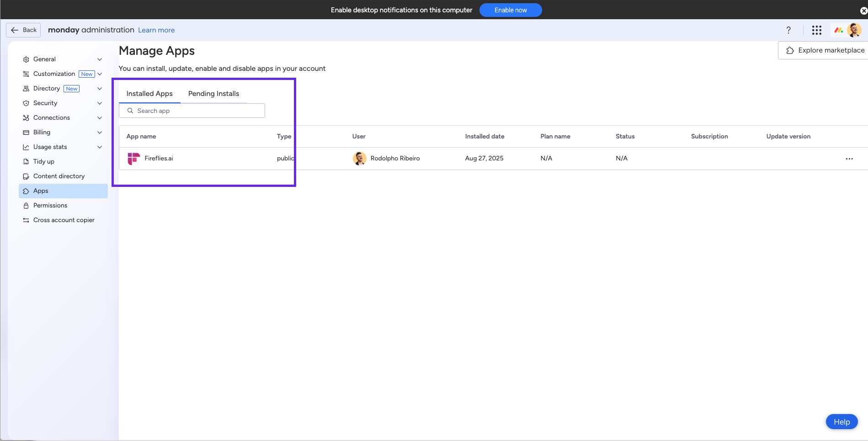This screenshot has height=441, width=868.
Task: Go back using the Back button
Action: (23, 30)
